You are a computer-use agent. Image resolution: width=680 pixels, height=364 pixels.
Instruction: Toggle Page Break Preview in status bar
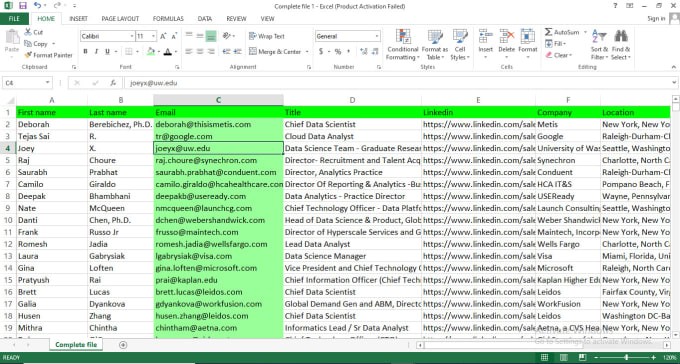coord(583,357)
